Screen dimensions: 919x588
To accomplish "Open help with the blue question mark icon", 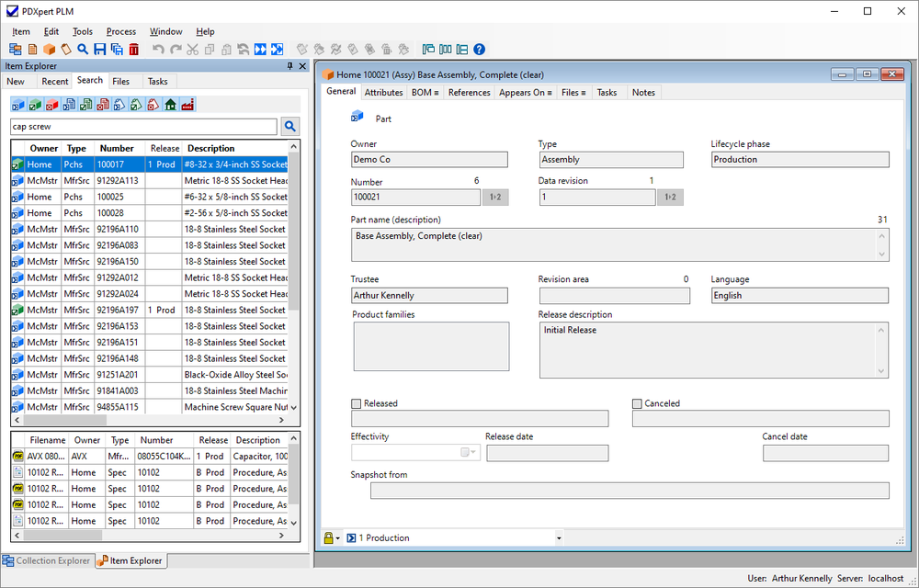I will point(479,50).
